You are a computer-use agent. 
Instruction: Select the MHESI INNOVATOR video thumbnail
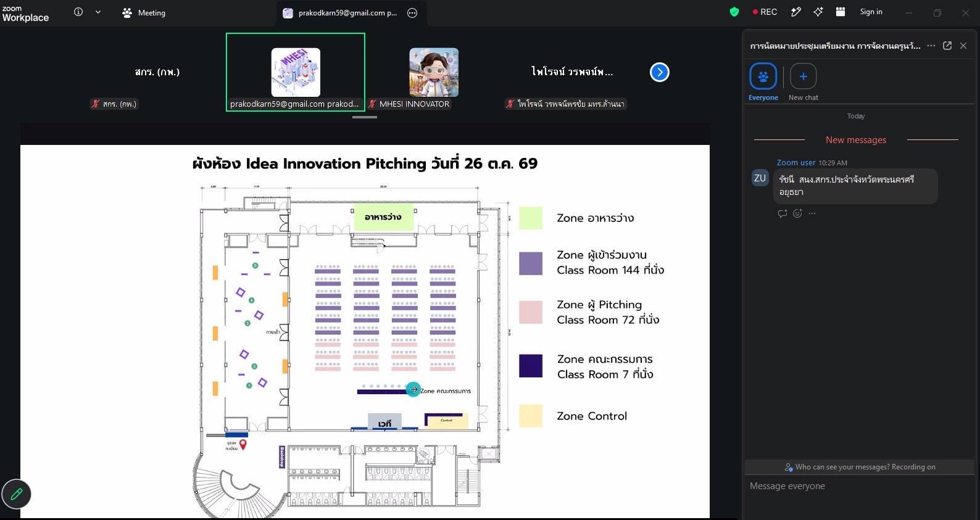click(x=433, y=72)
